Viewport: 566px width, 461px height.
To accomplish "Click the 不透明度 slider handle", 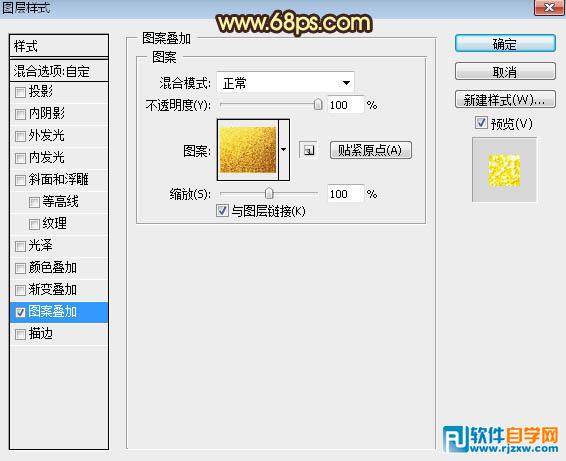I will 318,105.
